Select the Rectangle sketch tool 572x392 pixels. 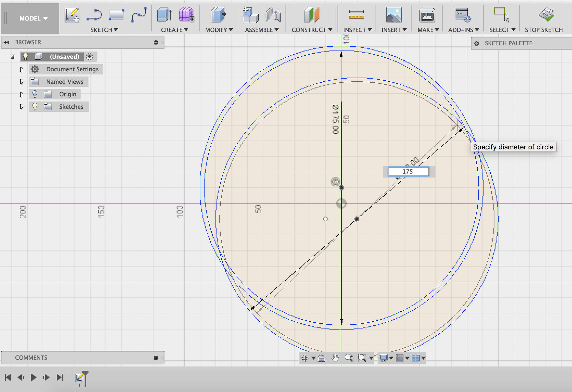(x=116, y=15)
